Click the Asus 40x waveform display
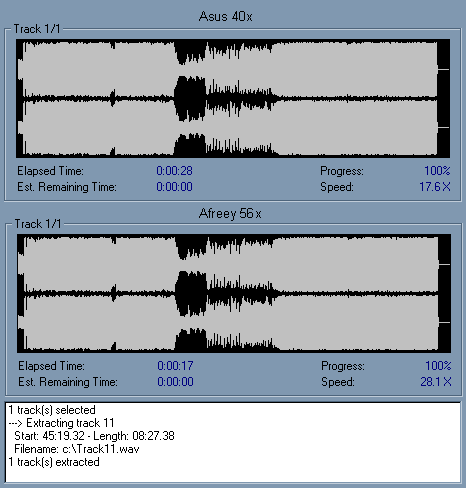This screenshot has width=466, height=488. tap(233, 99)
